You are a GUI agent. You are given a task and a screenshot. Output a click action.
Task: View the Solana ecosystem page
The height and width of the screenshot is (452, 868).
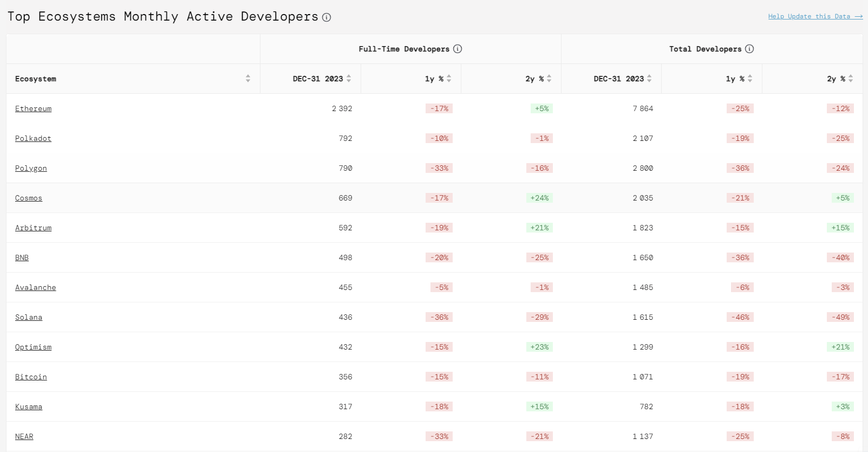pyautogui.click(x=29, y=317)
